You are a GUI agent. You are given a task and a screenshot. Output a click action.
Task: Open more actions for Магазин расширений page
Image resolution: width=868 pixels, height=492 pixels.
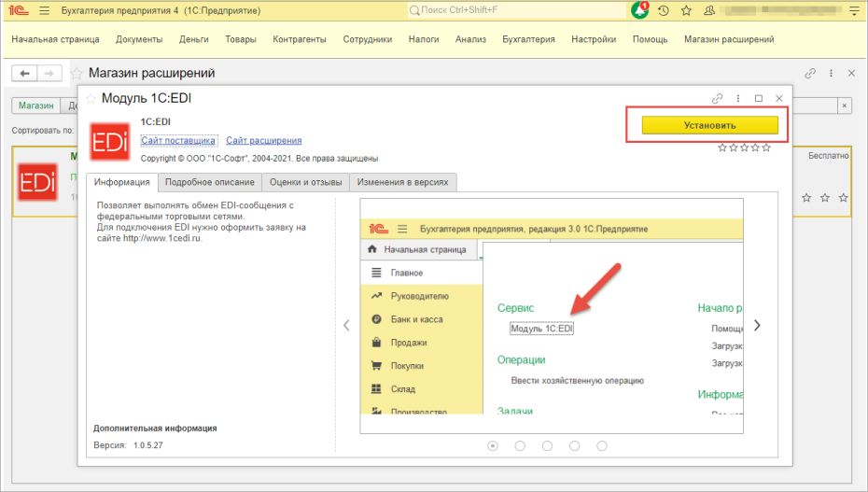click(831, 73)
